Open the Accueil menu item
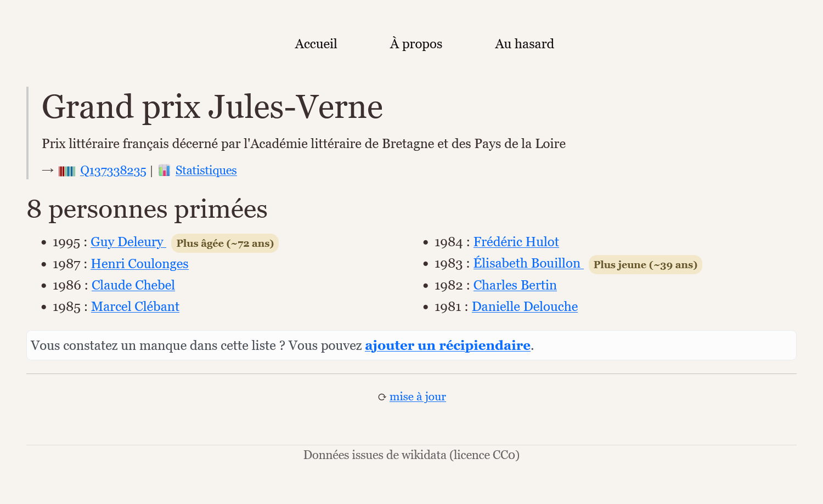 pos(315,44)
